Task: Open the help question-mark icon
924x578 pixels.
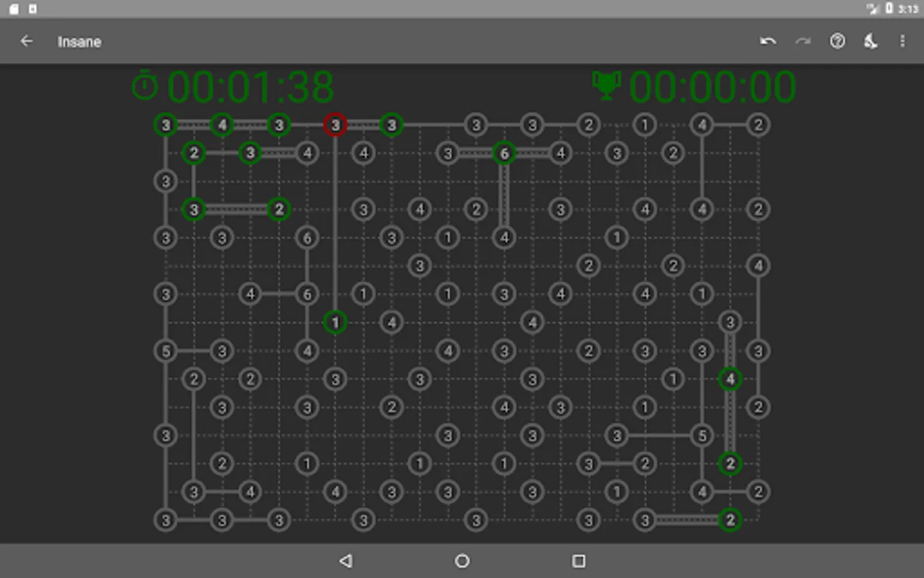Action: point(837,41)
